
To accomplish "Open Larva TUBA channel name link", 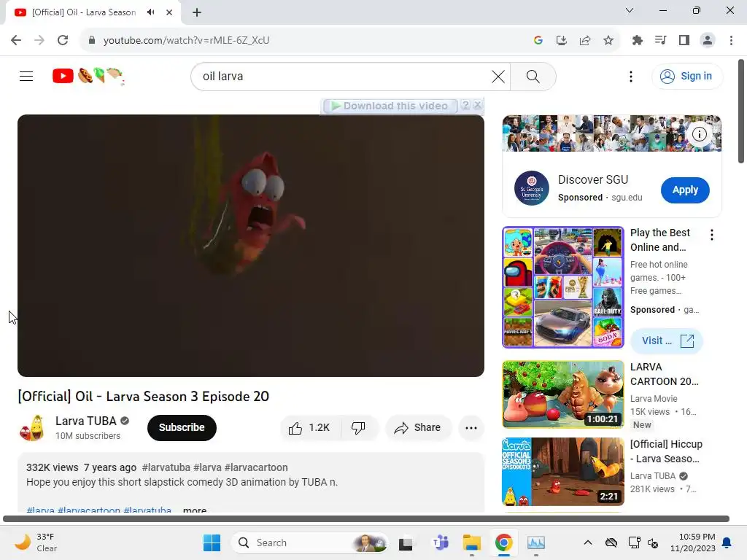I will (86, 421).
